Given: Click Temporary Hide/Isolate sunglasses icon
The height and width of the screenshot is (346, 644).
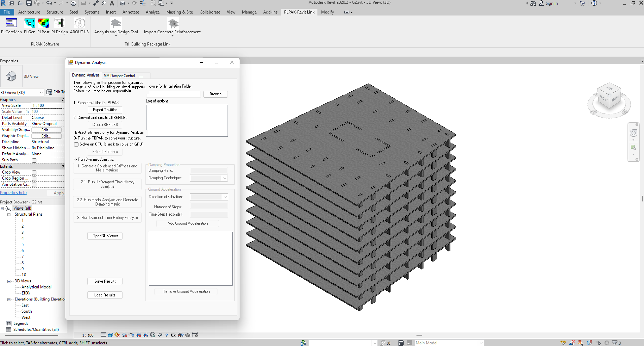Looking at the screenshot, I should coord(159,335).
